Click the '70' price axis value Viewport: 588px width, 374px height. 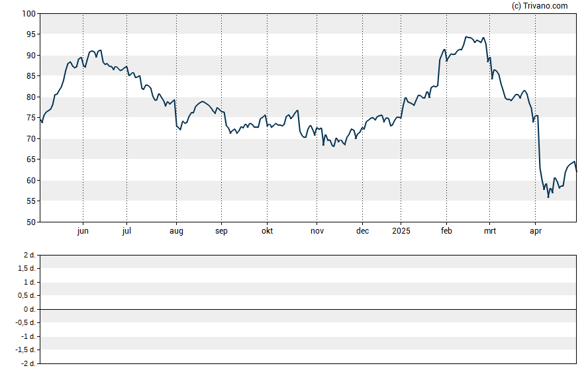(x=31, y=138)
